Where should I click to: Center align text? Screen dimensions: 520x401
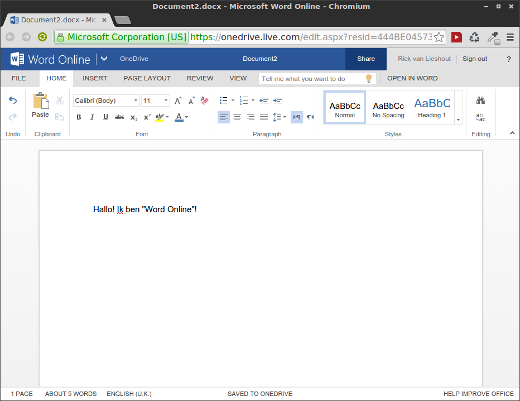237,117
